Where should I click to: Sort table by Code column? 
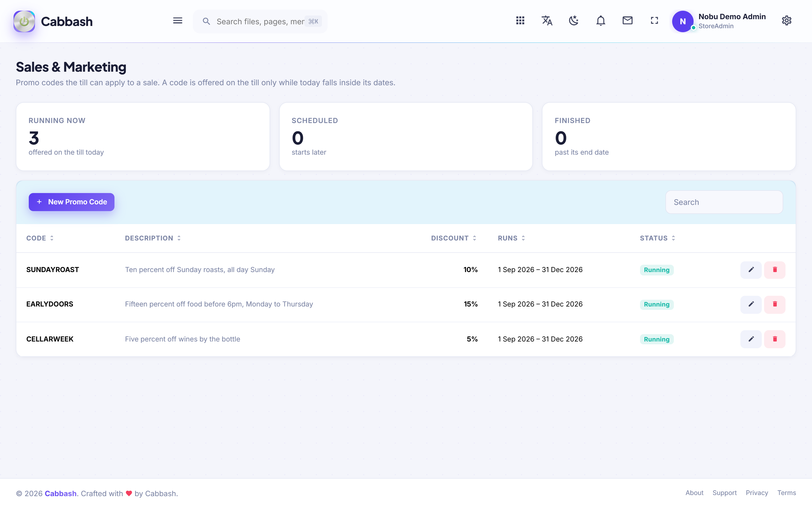pyautogui.click(x=40, y=238)
